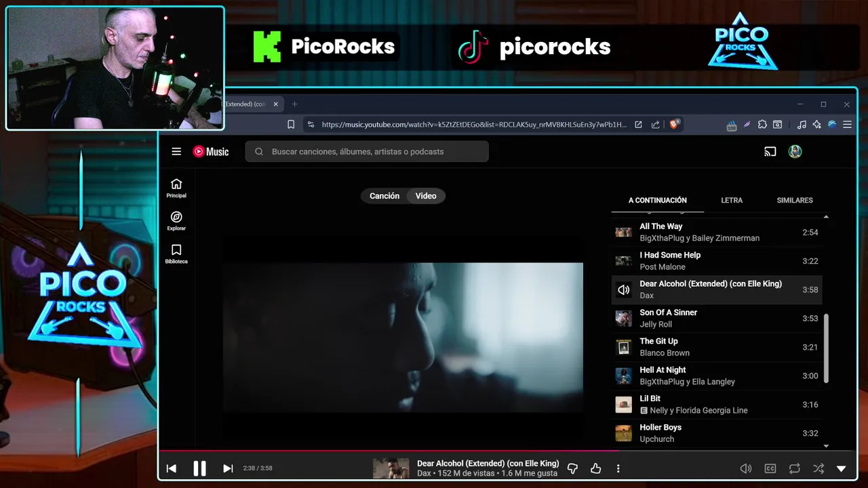Open the browser extensions puzzle icon
868x488 pixels.
coord(762,125)
